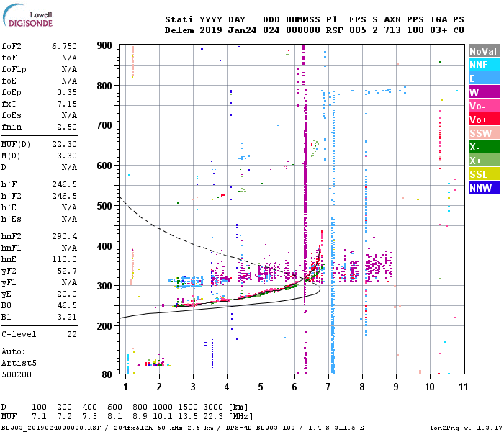Click the Artist5 autoscaler label
This screenshot has width=504, height=432.
point(19,363)
